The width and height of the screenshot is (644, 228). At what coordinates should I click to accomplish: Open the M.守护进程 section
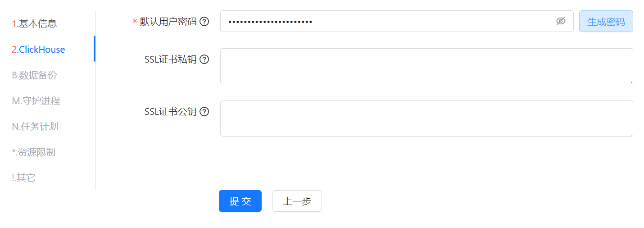click(x=36, y=100)
